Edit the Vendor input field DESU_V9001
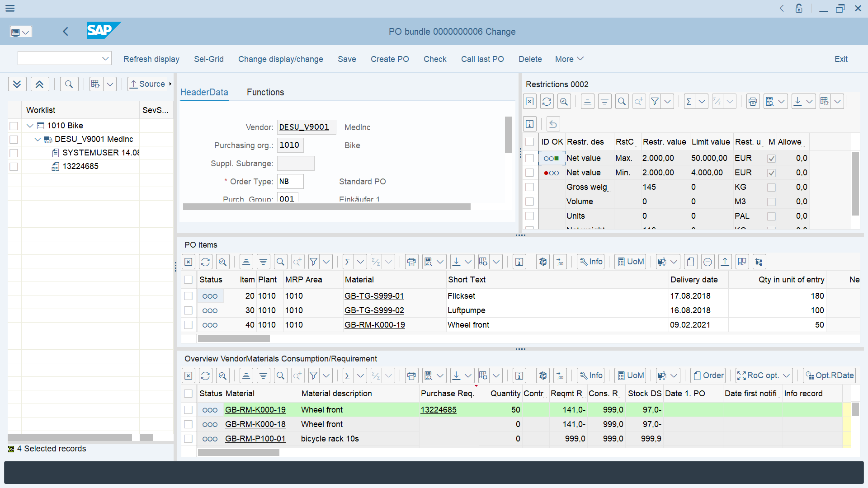868x488 pixels. tap(307, 127)
